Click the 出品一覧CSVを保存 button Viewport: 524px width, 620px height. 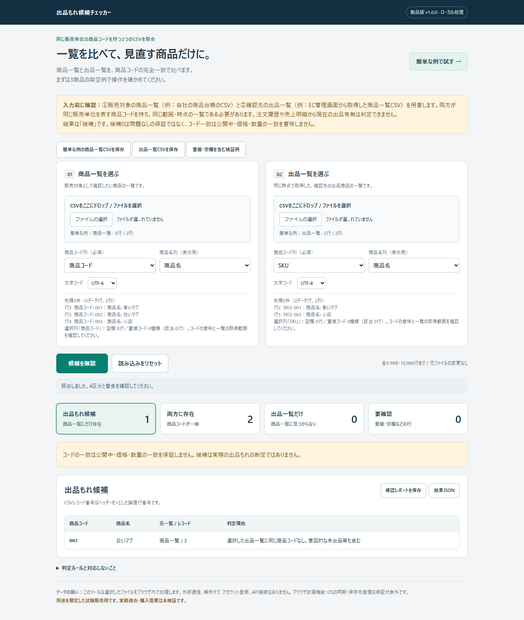coord(158,149)
